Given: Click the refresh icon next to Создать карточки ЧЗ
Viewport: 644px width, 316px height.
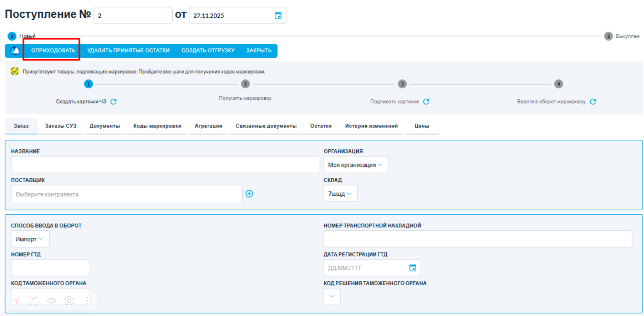Looking at the screenshot, I should (x=113, y=102).
